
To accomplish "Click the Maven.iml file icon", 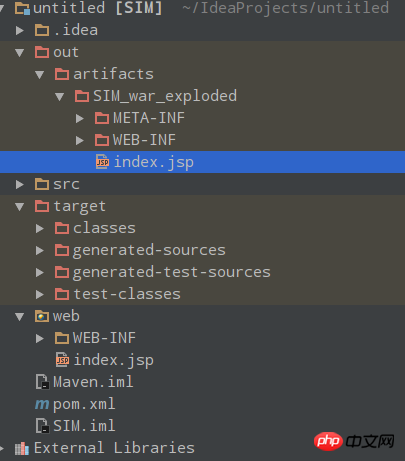I will (x=42, y=382).
